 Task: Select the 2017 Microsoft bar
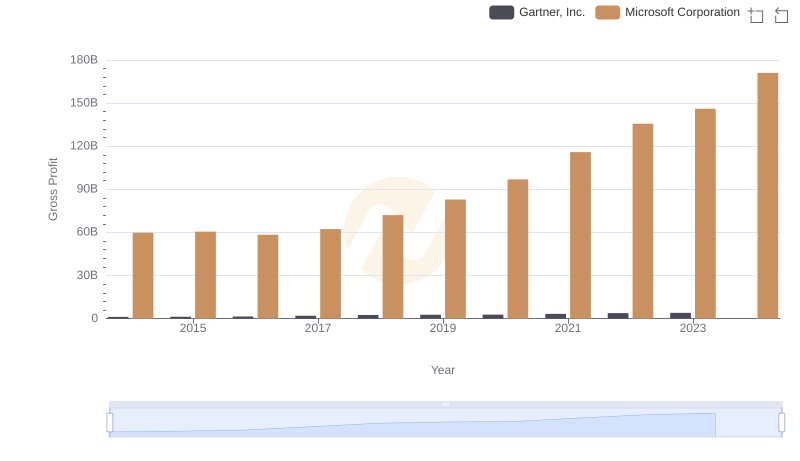tap(331, 274)
